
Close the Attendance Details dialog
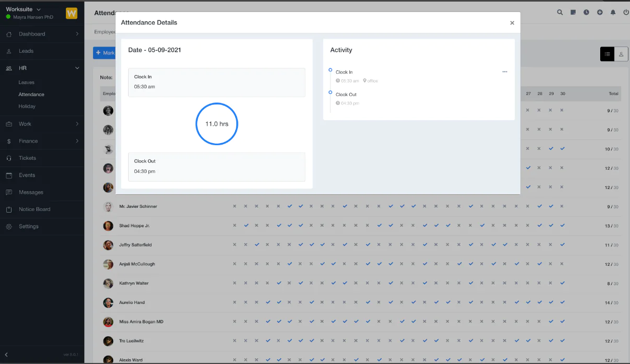(512, 23)
